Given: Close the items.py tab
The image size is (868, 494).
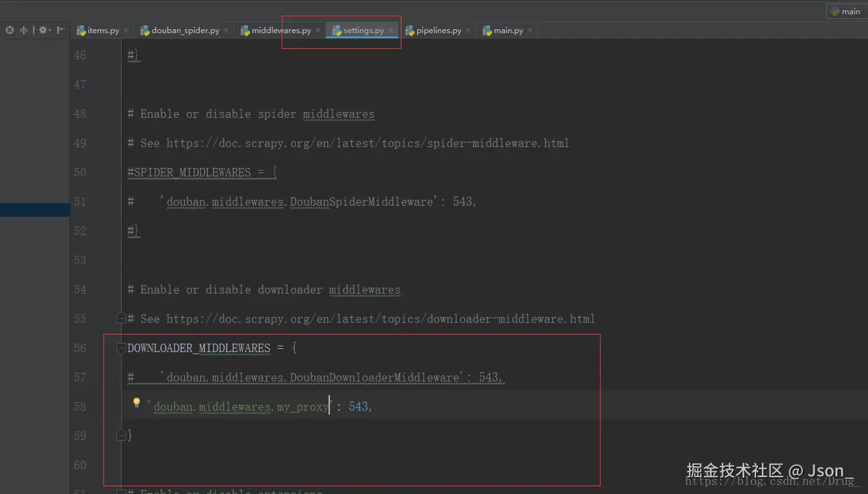Looking at the screenshot, I should click(126, 31).
